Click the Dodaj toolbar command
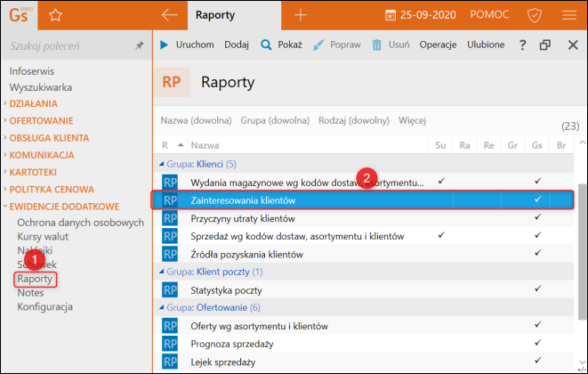This screenshot has height=374, width=588. coord(237,45)
